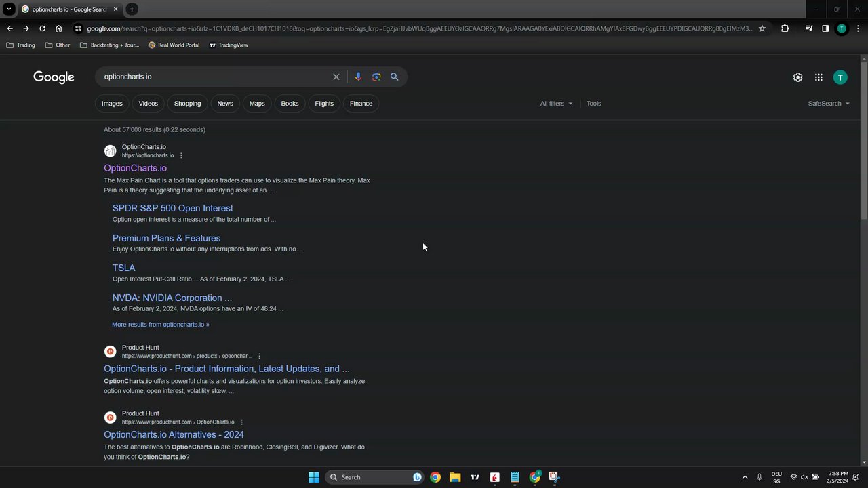Open the browser home page
The image size is (868, 488).
[59, 28]
